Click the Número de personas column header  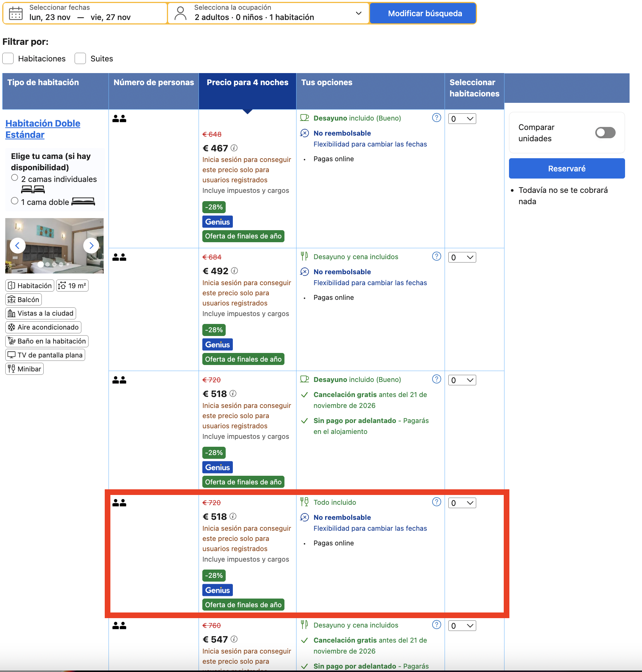click(154, 91)
